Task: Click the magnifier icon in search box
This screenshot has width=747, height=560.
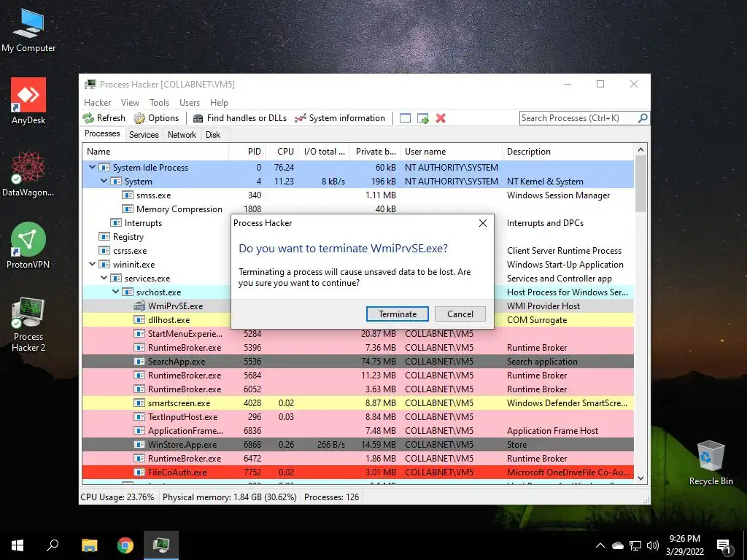Action: point(643,117)
